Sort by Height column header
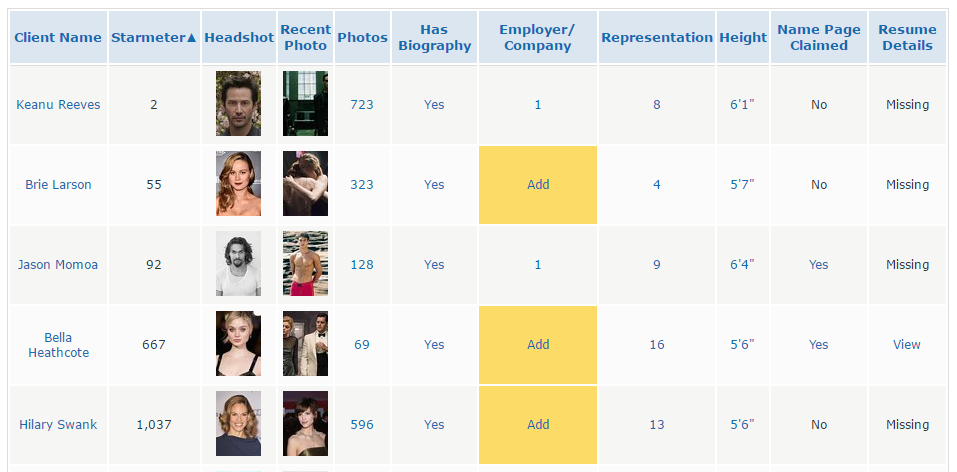This screenshot has width=957, height=472. [742, 38]
